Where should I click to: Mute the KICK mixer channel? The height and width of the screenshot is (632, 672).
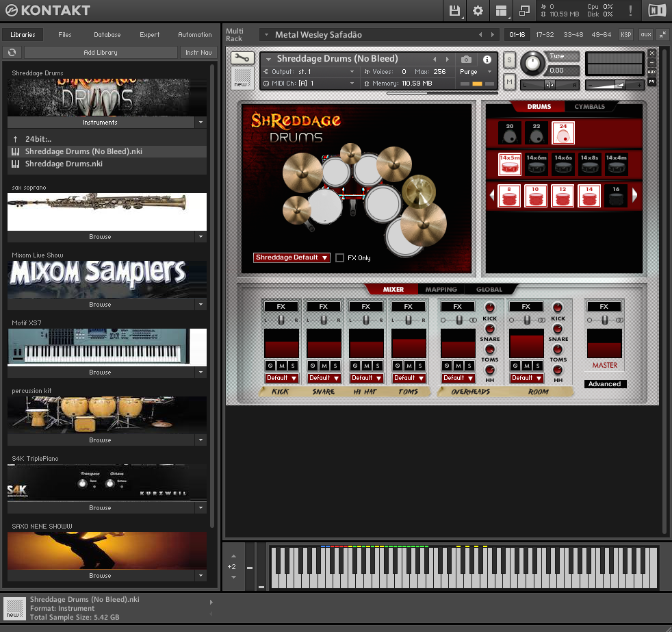281,366
